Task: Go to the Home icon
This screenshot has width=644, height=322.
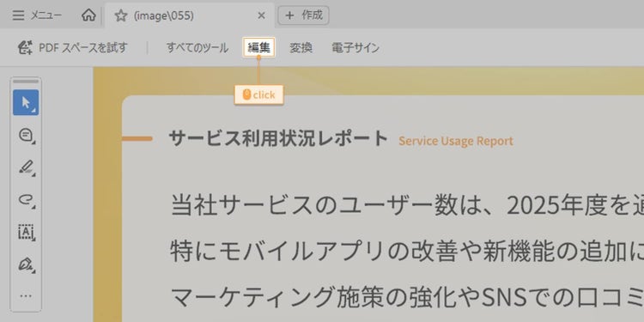Action: click(88, 15)
